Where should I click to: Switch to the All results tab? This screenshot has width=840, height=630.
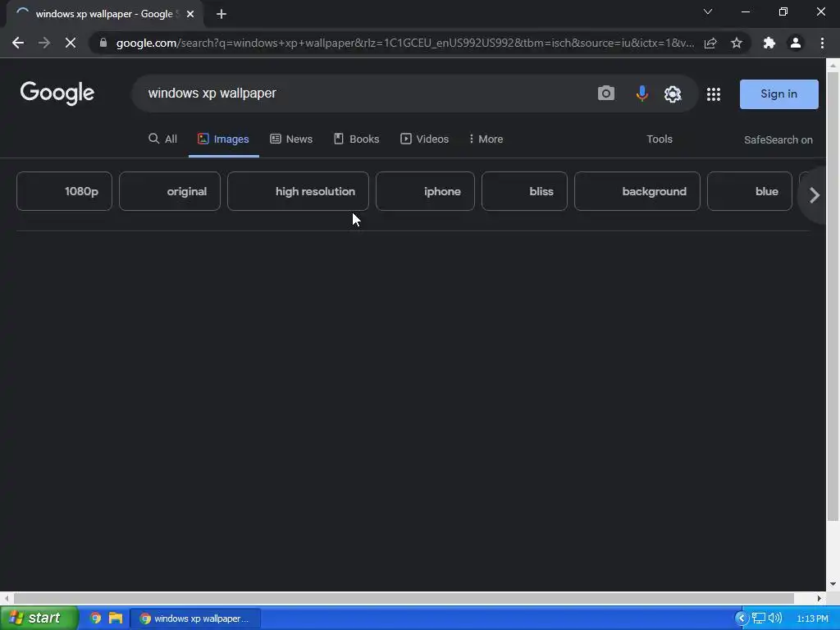point(163,139)
